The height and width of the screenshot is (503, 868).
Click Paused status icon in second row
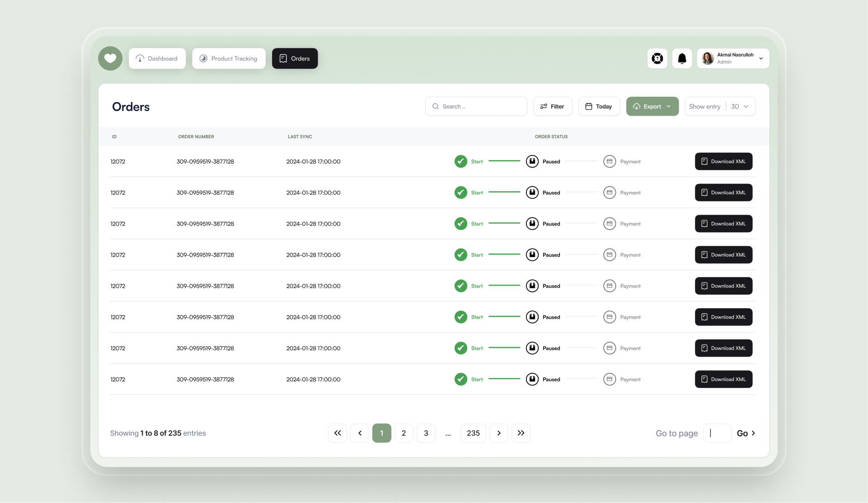click(532, 193)
